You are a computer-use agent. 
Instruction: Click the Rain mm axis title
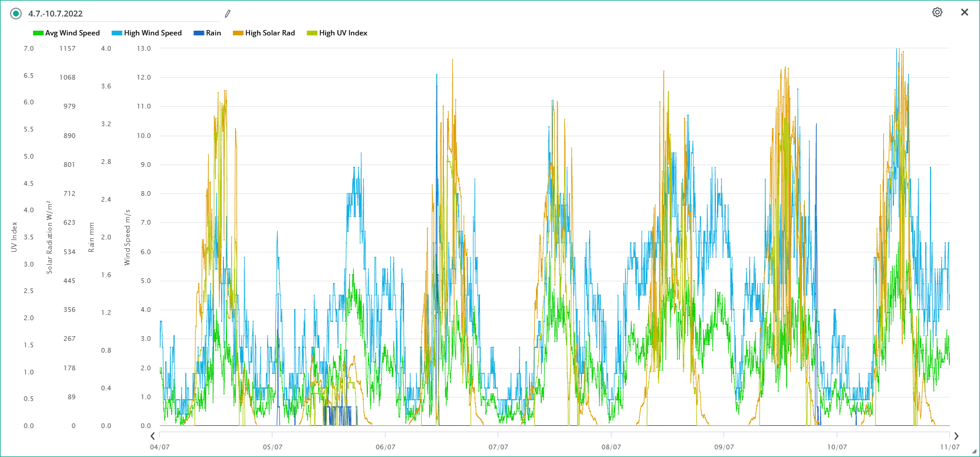coord(91,237)
